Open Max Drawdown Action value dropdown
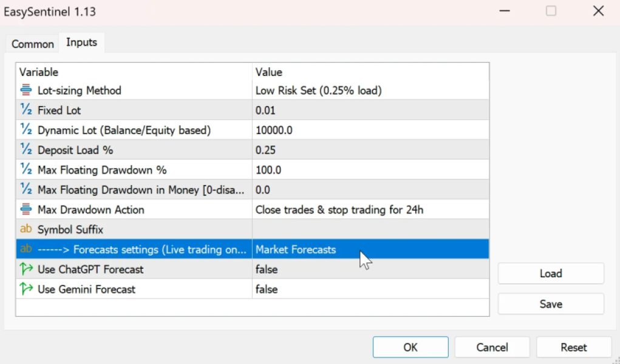The height and width of the screenshot is (364, 620). 370,210
